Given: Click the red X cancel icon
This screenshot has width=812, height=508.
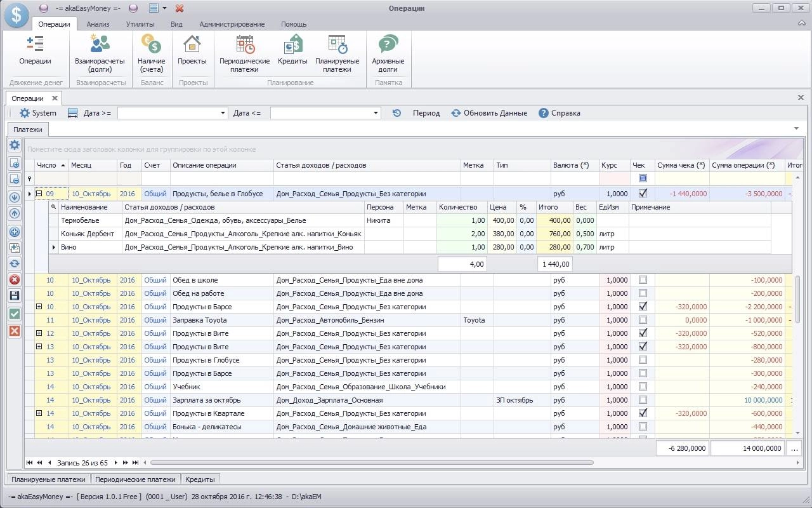Looking at the screenshot, I should pos(15,331).
